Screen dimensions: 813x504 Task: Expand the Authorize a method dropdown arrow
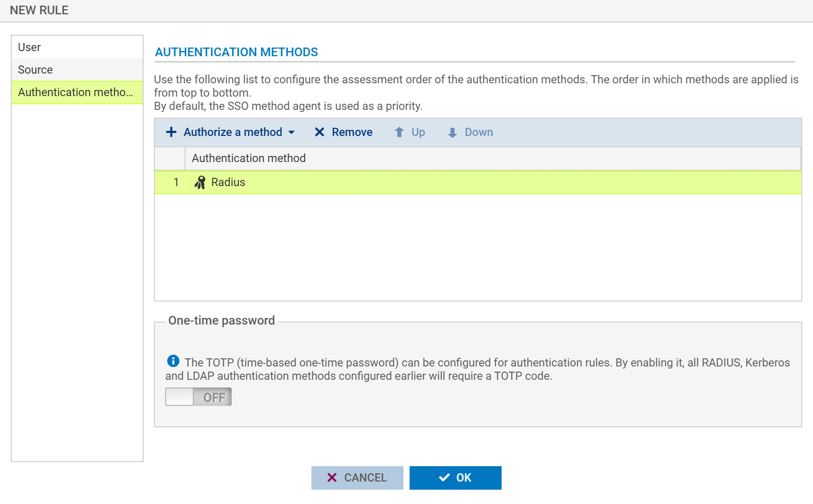click(291, 132)
